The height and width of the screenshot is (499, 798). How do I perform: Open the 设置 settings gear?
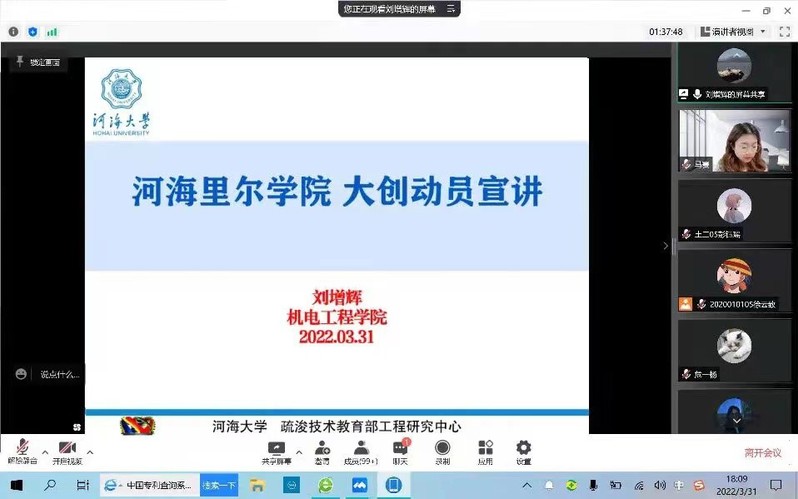[523, 448]
